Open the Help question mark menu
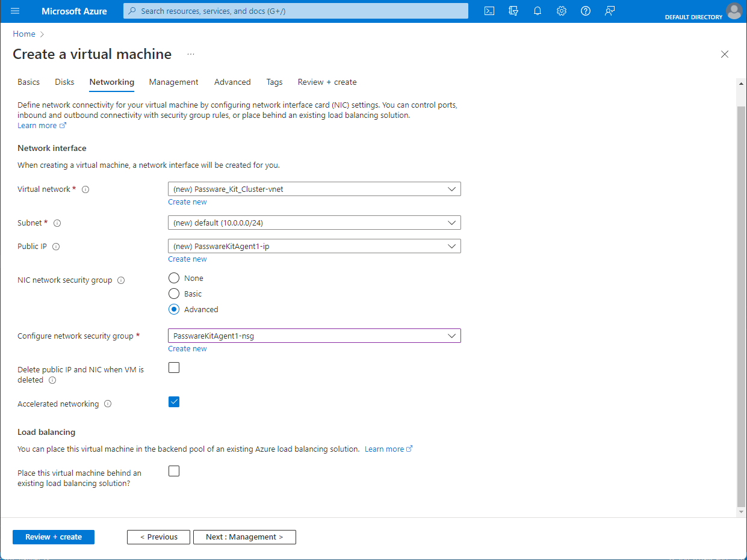The image size is (747, 560). (x=586, y=11)
